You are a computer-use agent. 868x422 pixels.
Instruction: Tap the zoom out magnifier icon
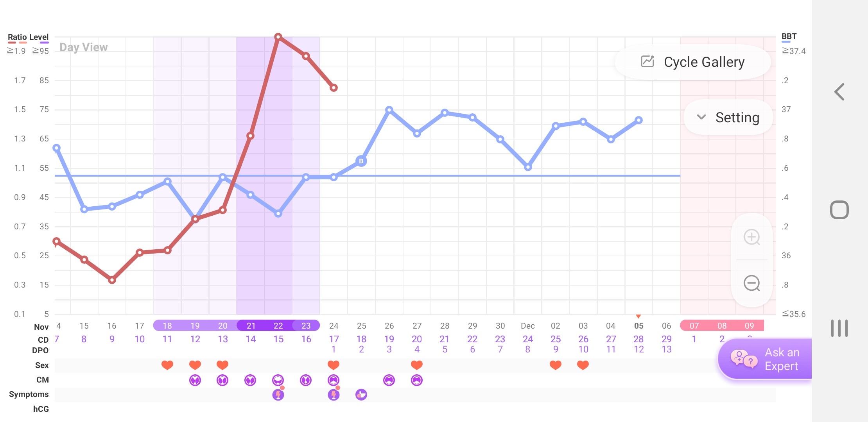[751, 283]
